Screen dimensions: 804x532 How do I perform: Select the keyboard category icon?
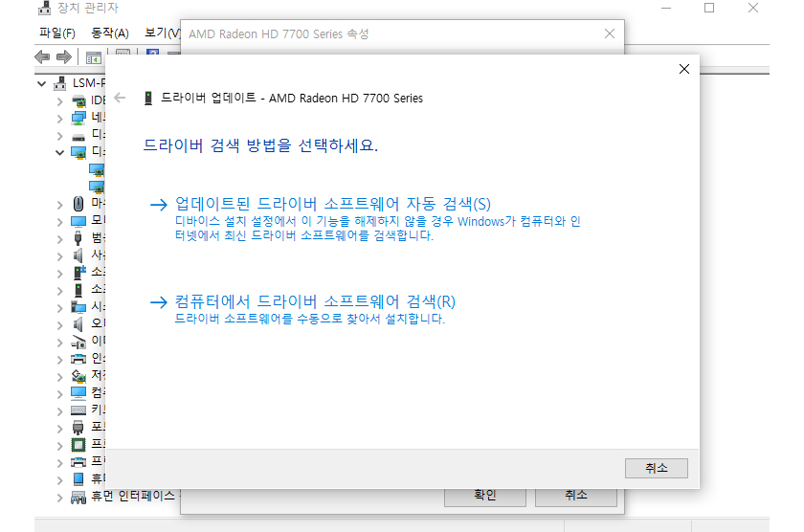tap(78, 410)
